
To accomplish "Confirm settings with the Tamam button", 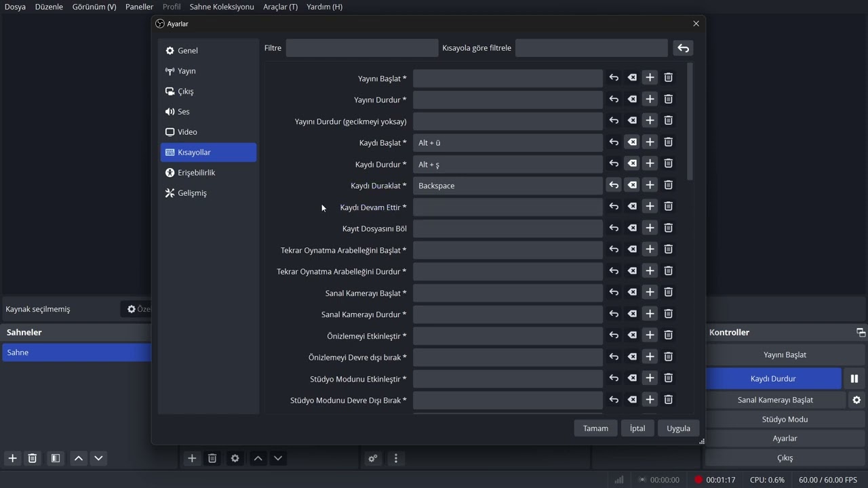I will (x=595, y=428).
